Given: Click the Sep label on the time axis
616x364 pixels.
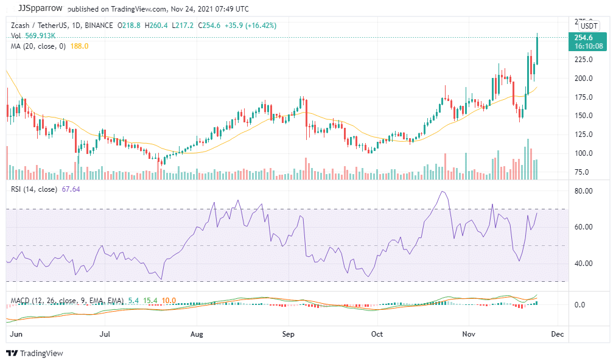Looking at the screenshot, I should [x=289, y=334].
